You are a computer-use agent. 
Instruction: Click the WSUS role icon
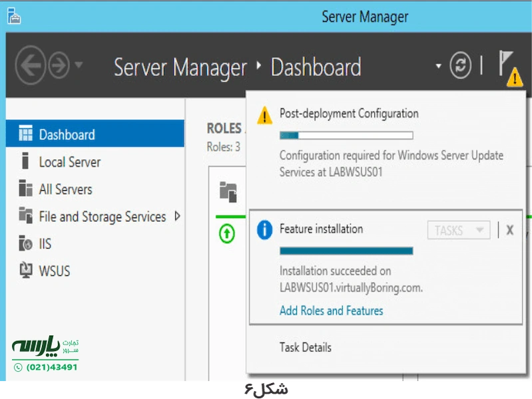pos(26,270)
